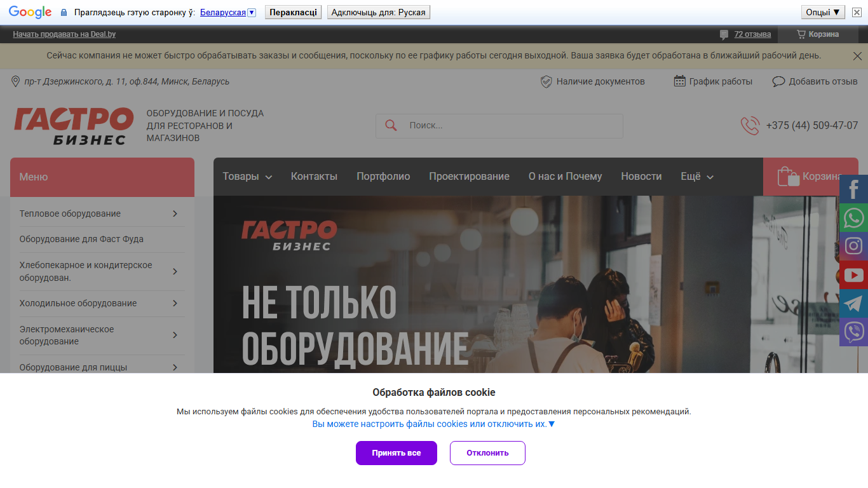Expand Электромеханическое оборудование submenu chevron
Image resolution: width=868 pixels, height=488 pixels.
pyautogui.click(x=175, y=335)
